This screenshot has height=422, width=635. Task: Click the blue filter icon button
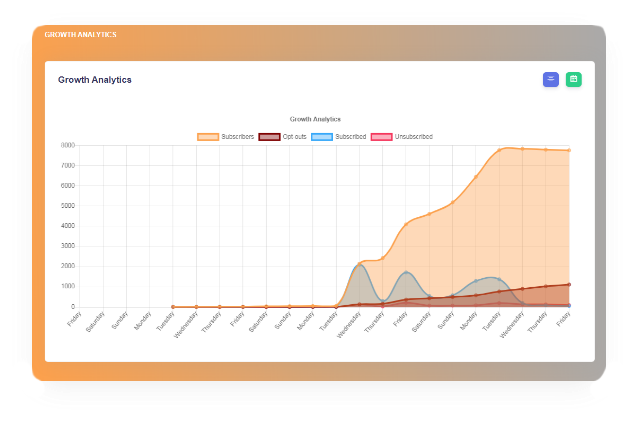(x=550, y=79)
